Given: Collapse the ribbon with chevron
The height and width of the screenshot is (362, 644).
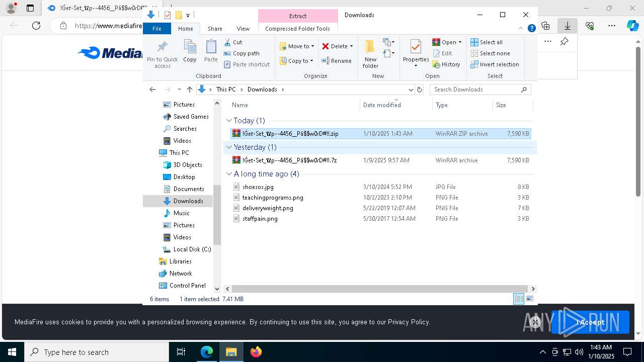Looking at the screenshot, I should click(x=521, y=29).
